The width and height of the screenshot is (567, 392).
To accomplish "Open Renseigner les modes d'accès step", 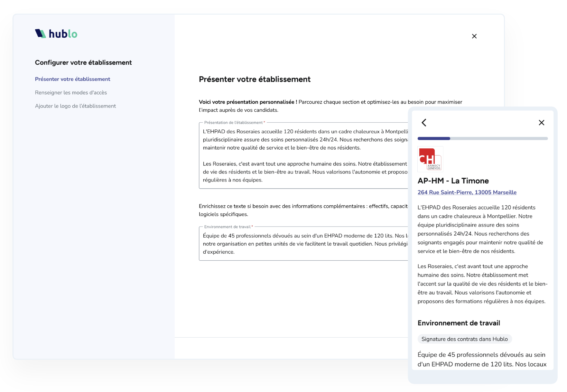I will (71, 93).
